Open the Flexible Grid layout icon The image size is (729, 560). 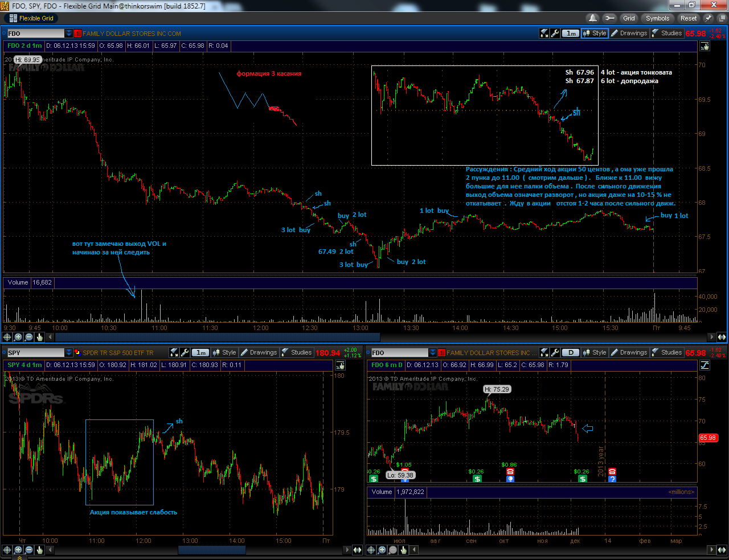13,18
